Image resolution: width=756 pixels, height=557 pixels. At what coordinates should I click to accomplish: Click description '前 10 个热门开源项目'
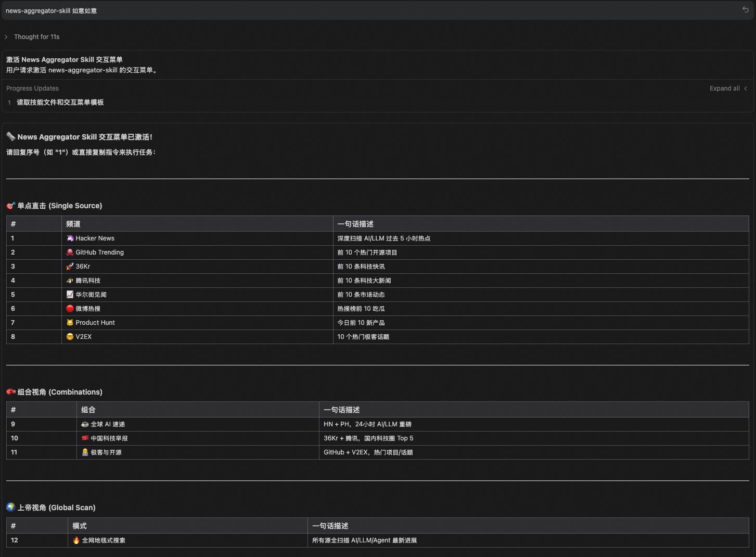click(x=367, y=252)
